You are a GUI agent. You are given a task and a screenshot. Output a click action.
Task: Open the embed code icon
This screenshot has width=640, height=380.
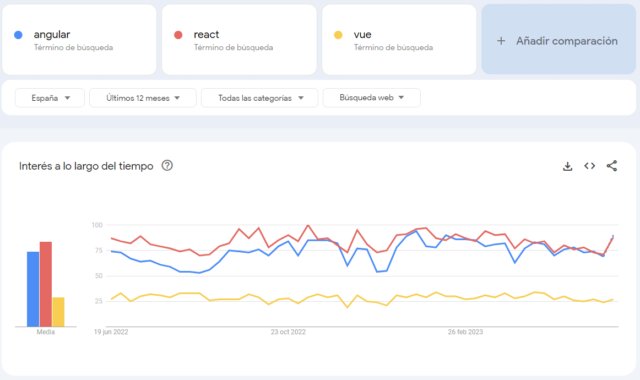(x=589, y=166)
